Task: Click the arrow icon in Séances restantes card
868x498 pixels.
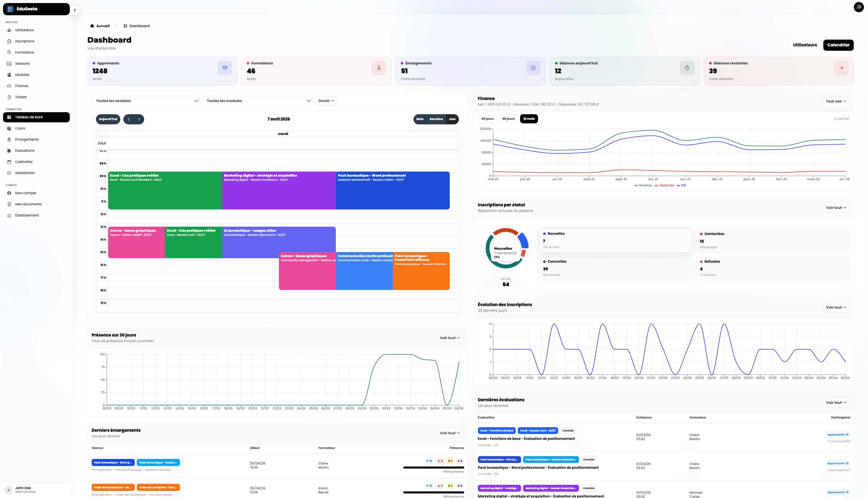Action: 841,68
